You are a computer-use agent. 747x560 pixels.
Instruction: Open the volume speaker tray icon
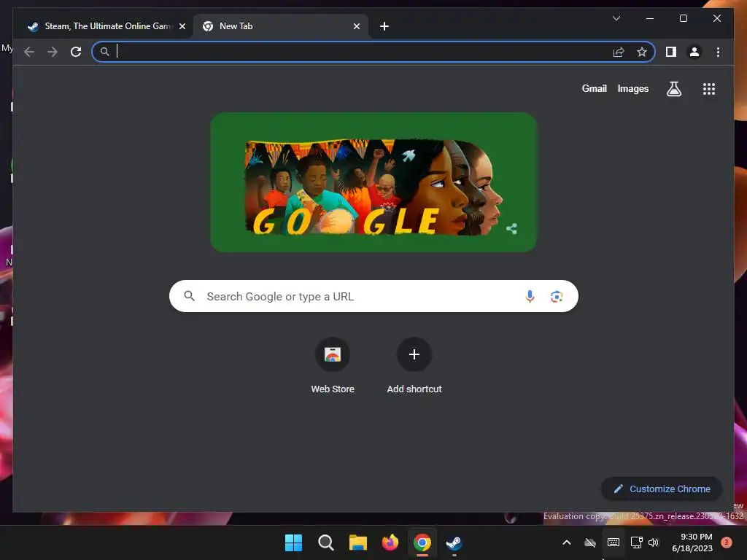click(x=654, y=542)
